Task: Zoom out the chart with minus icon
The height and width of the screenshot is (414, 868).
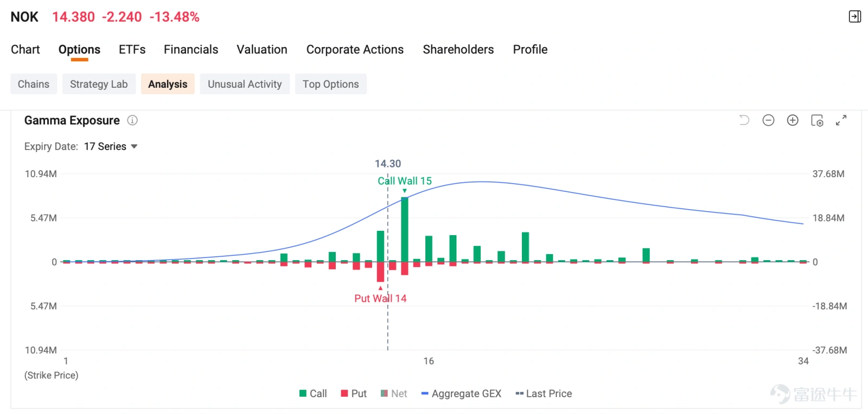Action: [768, 120]
